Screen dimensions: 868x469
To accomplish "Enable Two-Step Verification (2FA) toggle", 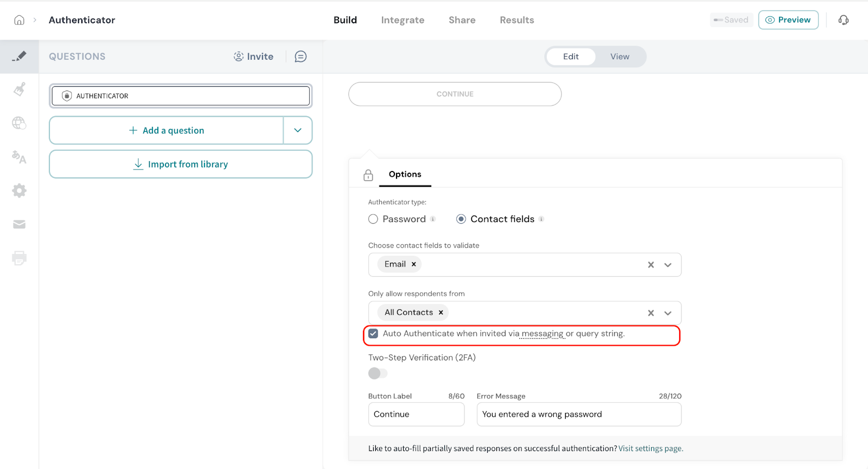I will 378,373.
